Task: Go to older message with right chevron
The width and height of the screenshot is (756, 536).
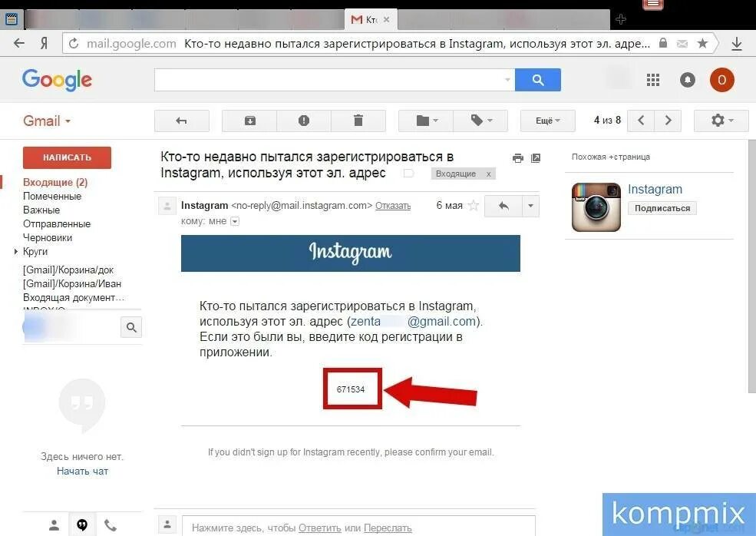Action: click(x=668, y=121)
